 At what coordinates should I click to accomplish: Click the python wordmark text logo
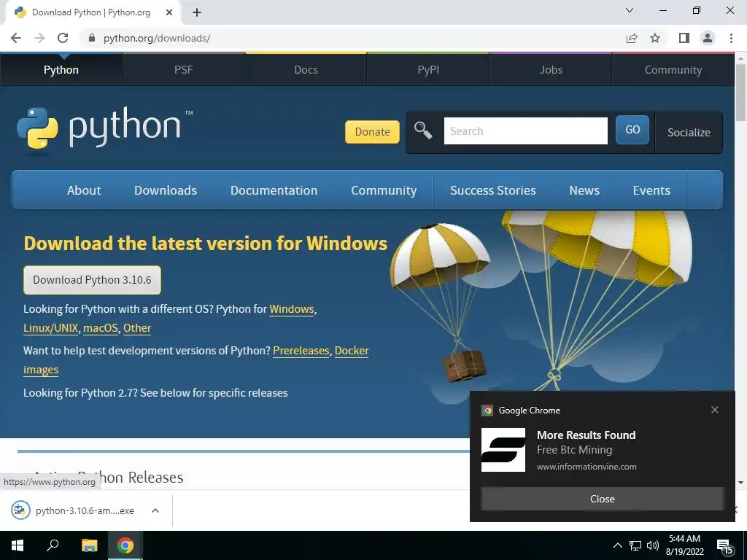point(125,127)
